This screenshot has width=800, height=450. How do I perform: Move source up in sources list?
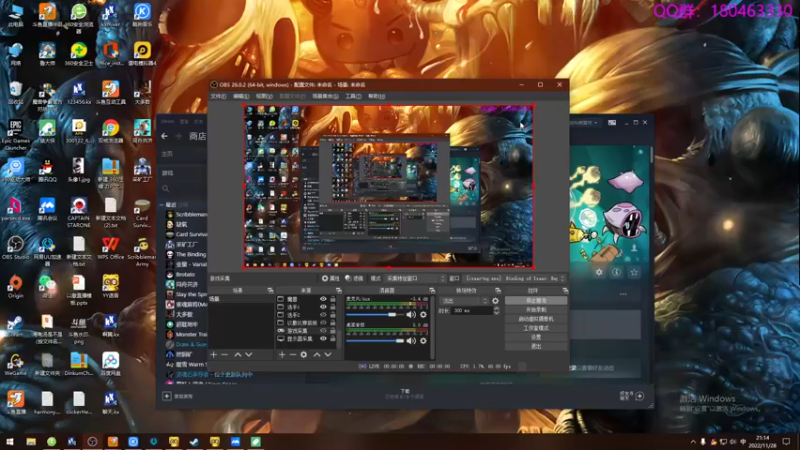(317, 355)
